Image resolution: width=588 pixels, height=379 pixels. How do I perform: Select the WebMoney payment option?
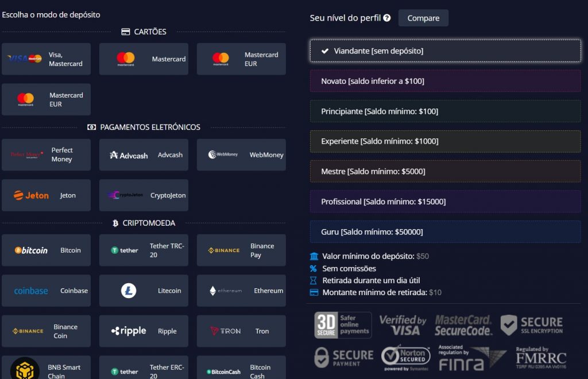[x=241, y=155]
